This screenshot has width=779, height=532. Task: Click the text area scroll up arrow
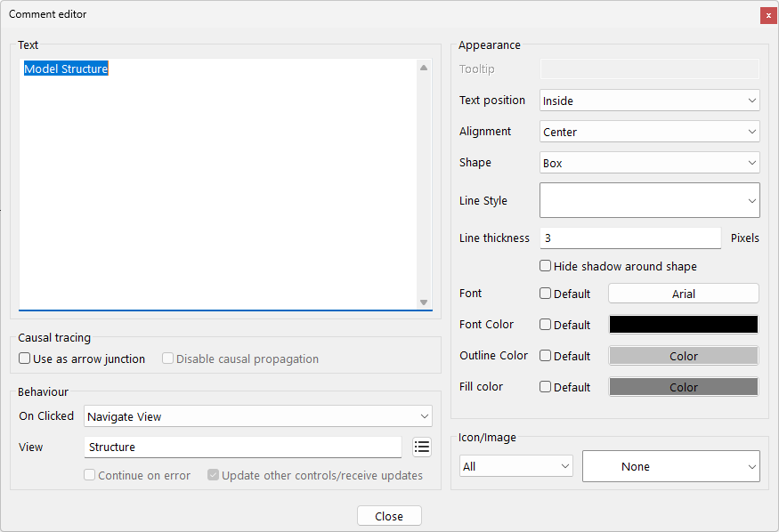(424, 68)
